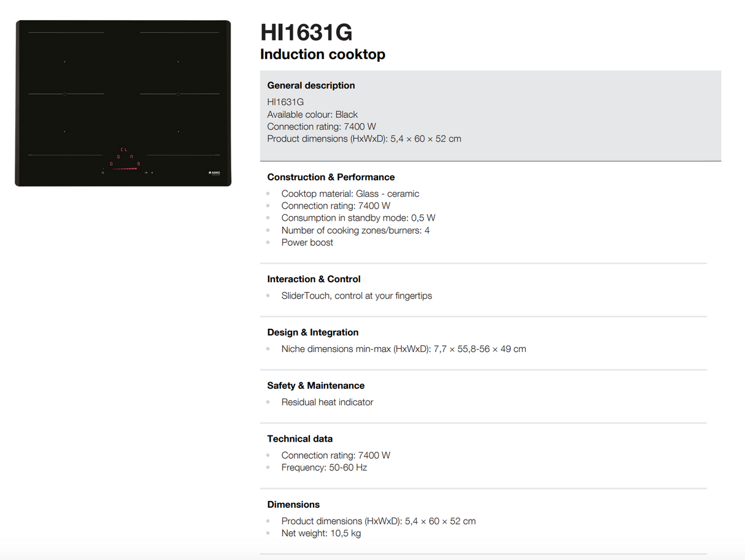Click the General description heading
The width and height of the screenshot is (745, 560).
tap(311, 85)
